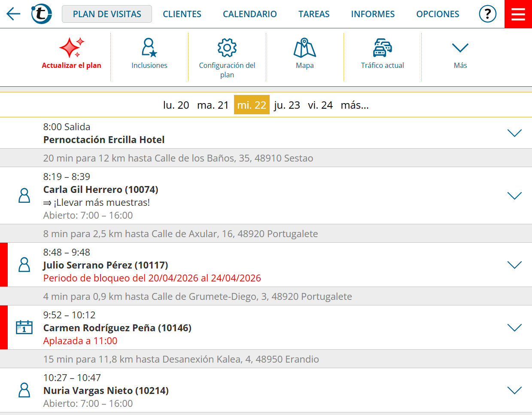Expand Carla Gil Herrero visit details

514,196
